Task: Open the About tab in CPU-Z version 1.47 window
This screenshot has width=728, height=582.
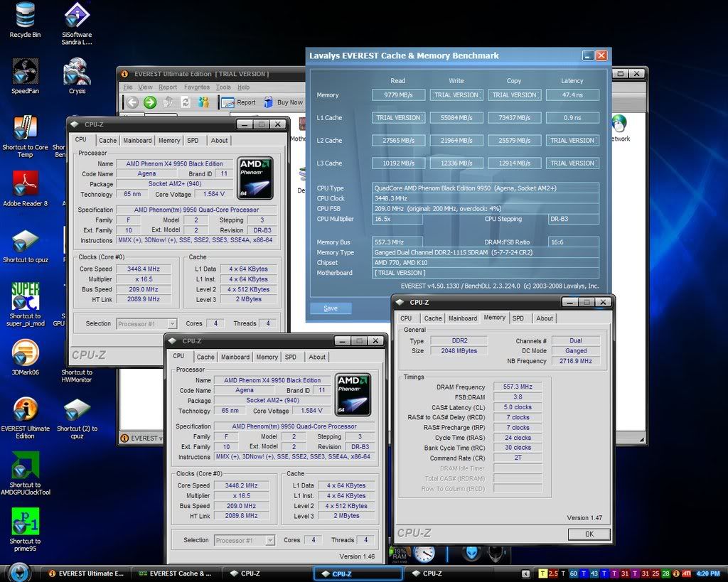Action: click(x=544, y=318)
